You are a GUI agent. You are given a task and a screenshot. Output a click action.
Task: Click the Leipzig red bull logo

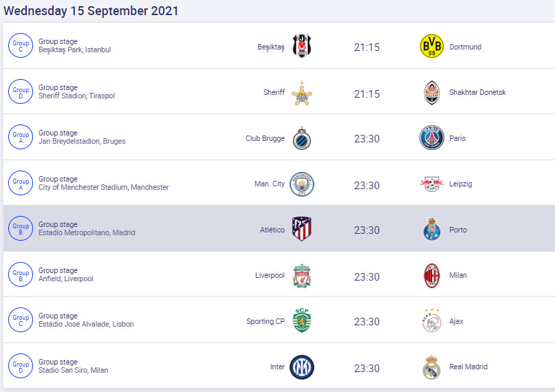431,184
